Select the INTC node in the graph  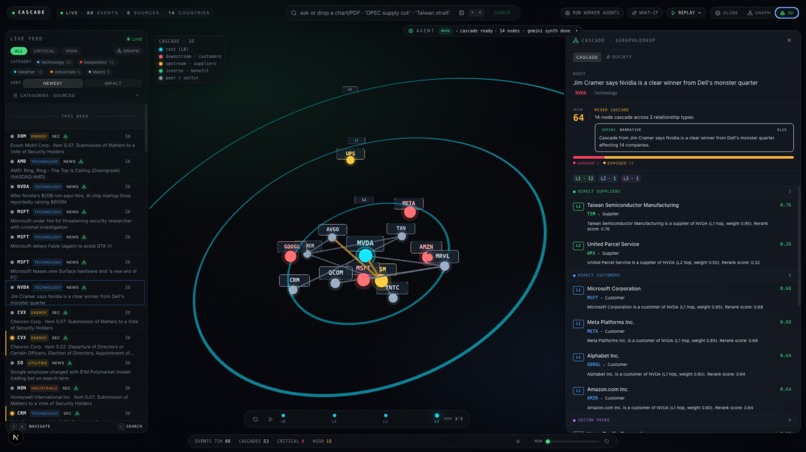coord(393,298)
